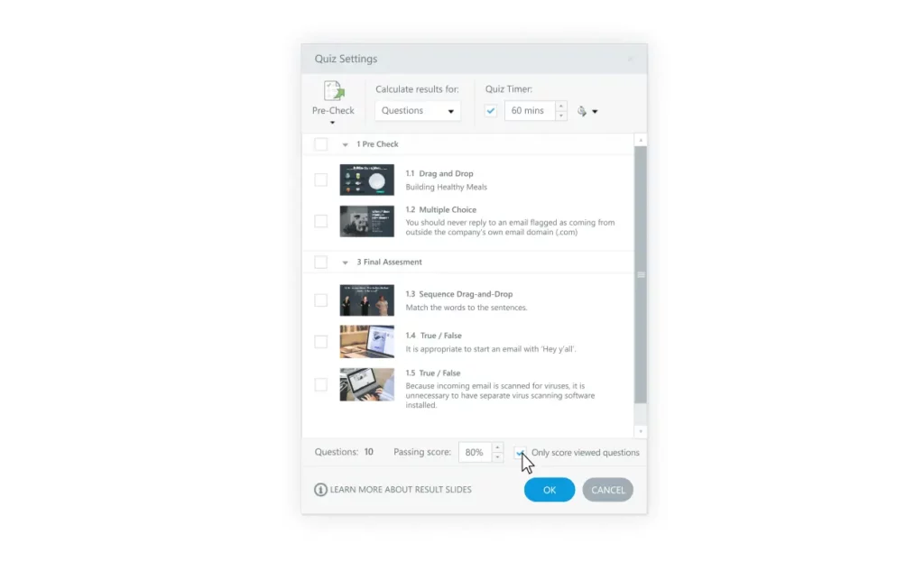Click the info icon beside Learn More
Screen dimensions: 924x562
[320, 490]
